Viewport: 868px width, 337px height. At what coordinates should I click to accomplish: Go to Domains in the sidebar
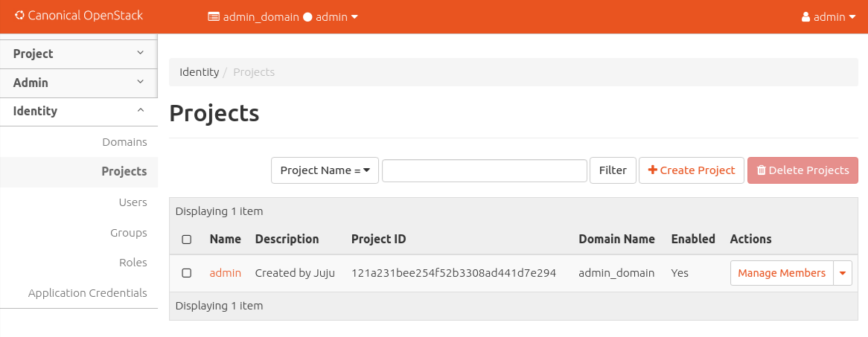124,142
